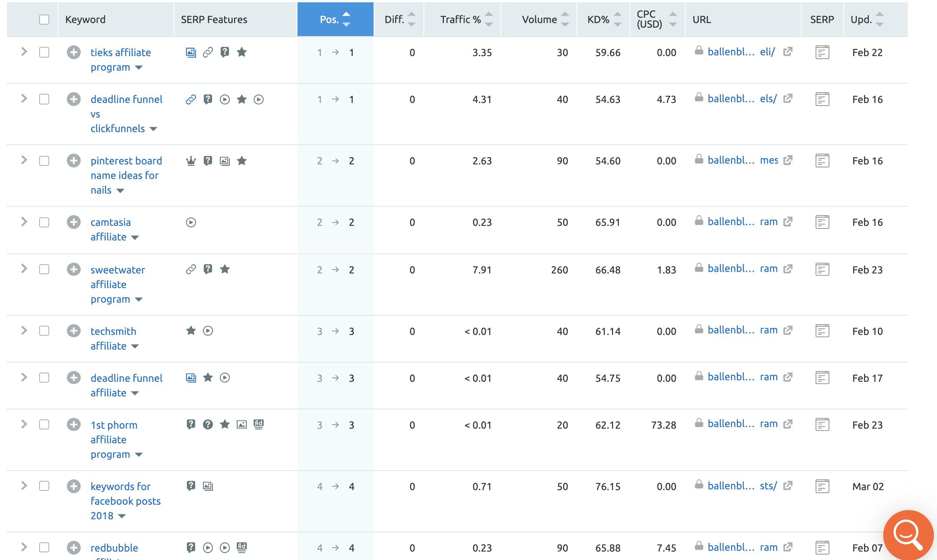Sort by Volume column header
The width and height of the screenshot is (937, 560).
click(539, 19)
